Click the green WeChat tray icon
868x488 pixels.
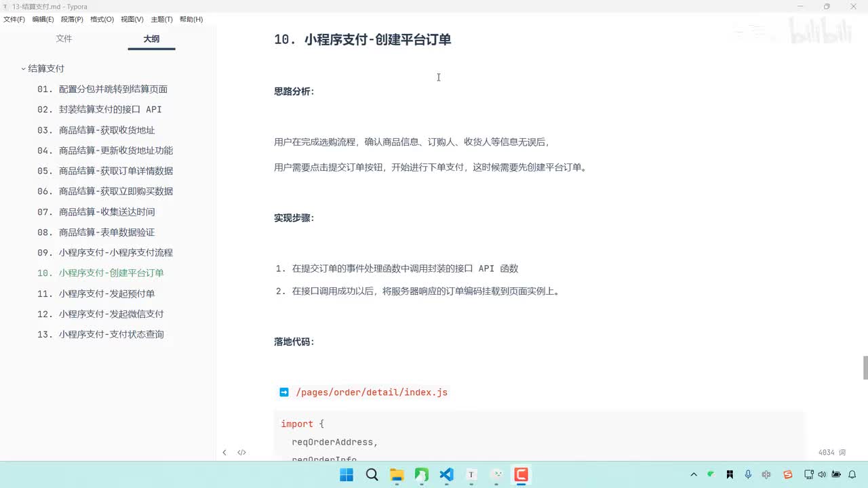(711, 474)
